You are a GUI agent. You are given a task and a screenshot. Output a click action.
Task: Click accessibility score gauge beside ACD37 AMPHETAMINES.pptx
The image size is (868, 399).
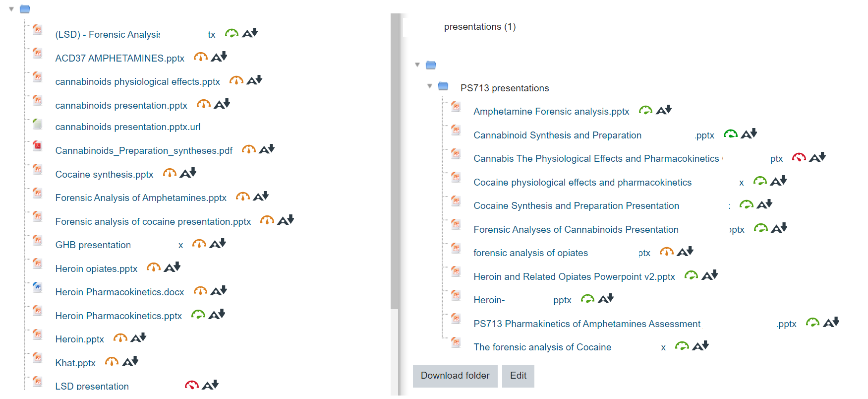[x=200, y=57]
